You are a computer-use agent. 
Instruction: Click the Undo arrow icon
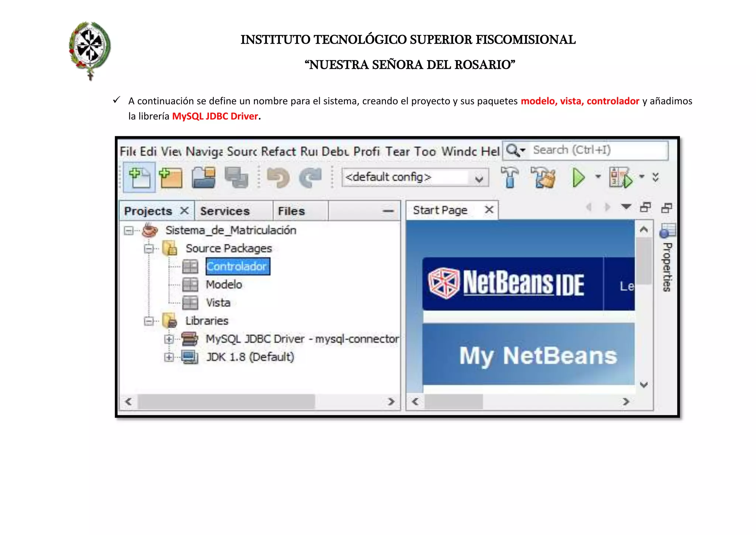pyautogui.click(x=278, y=178)
